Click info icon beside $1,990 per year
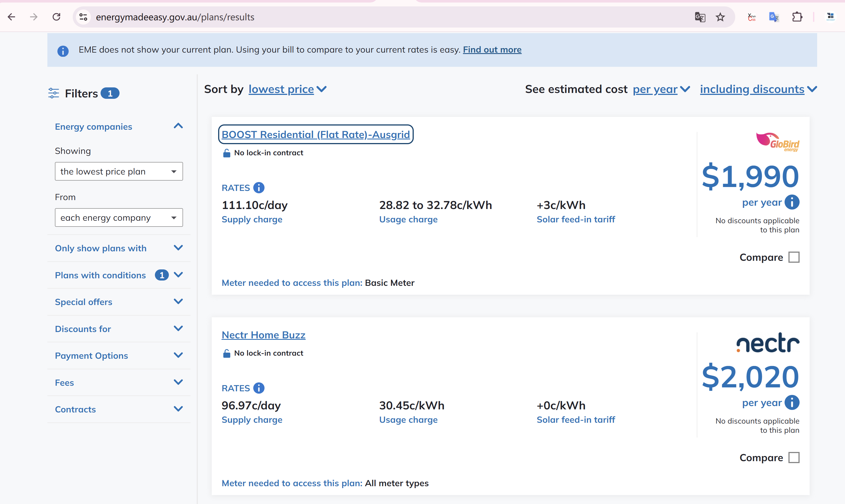Viewport: 845px width, 504px height. [x=792, y=202]
